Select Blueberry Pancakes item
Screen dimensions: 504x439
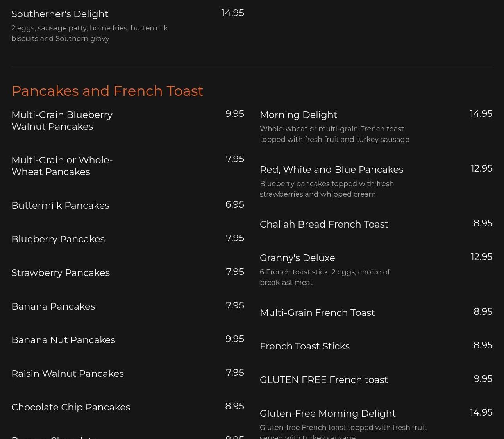[x=58, y=239]
